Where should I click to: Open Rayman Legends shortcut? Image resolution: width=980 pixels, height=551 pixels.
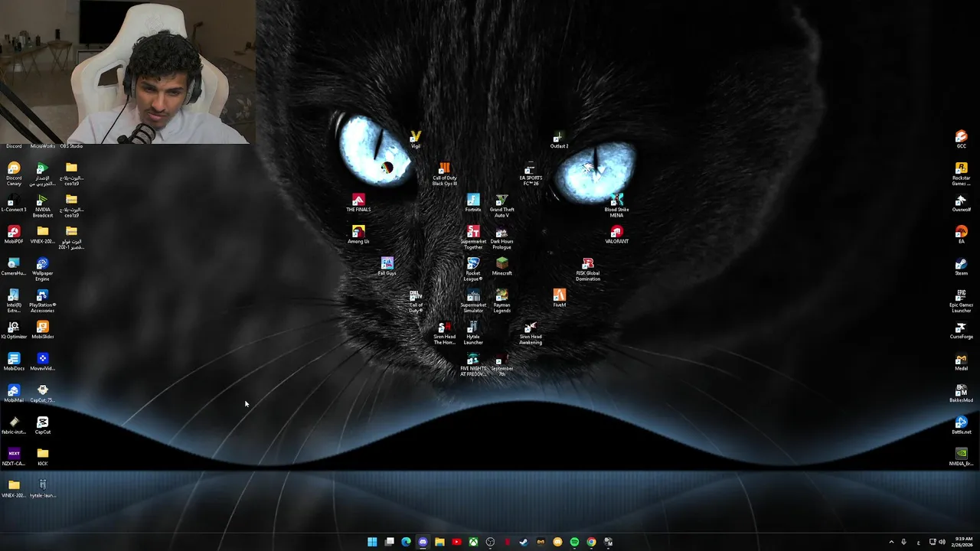pos(502,302)
